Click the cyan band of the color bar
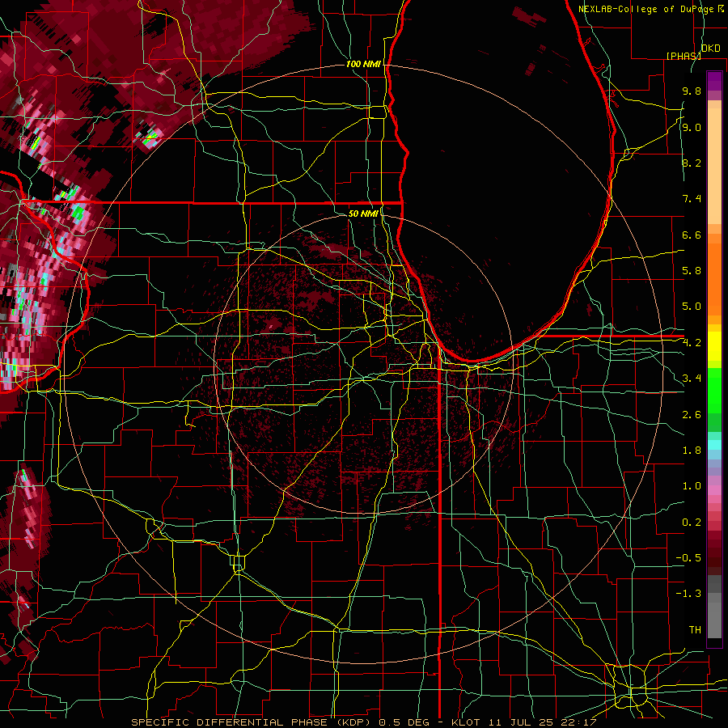The height and width of the screenshot is (728, 728). click(x=714, y=445)
